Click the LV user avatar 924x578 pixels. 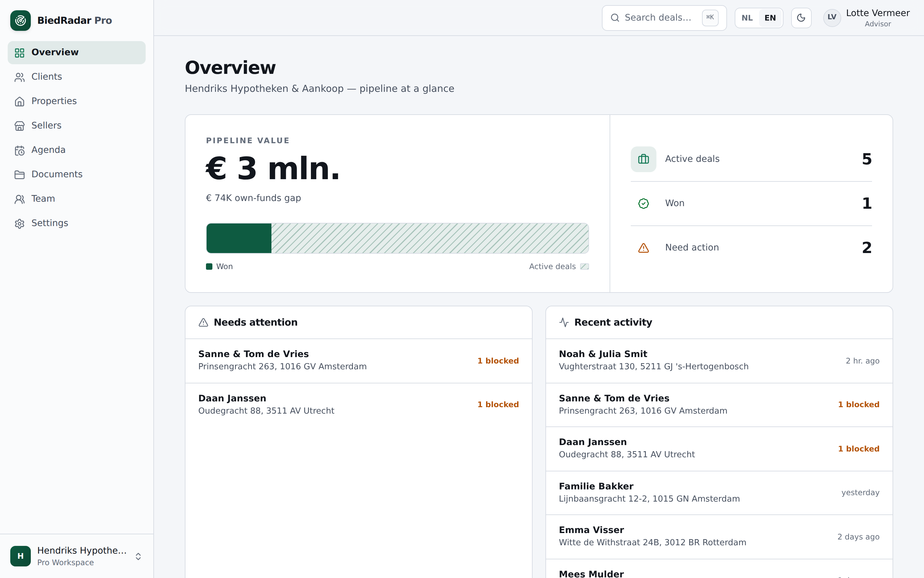[x=832, y=18]
